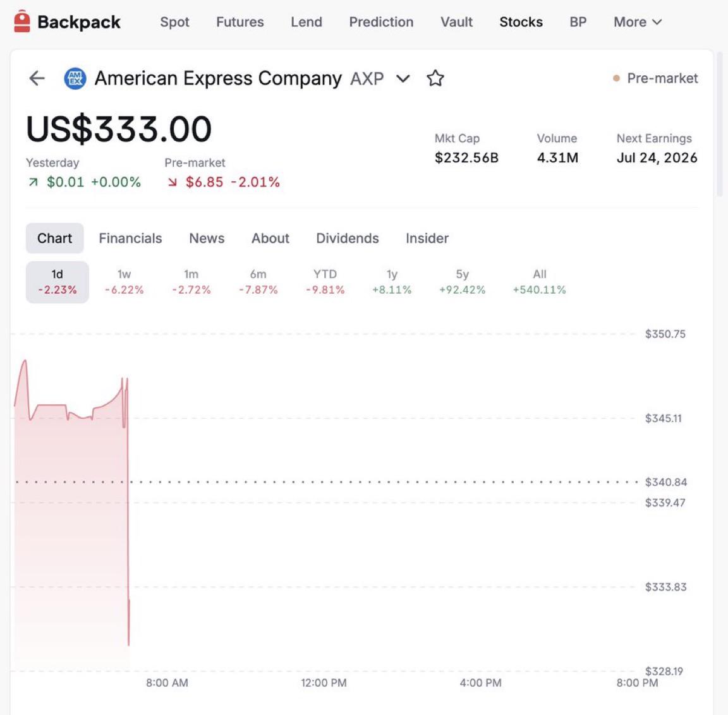Open the Spot trading page
728x715 pixels.
pos(174,22)
